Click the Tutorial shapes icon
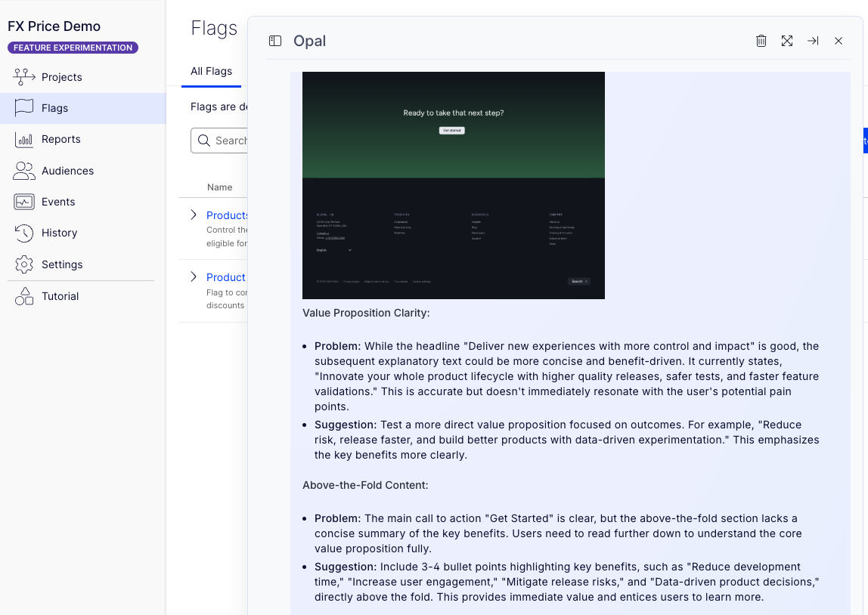868x615 pixels. pos(24,296)
